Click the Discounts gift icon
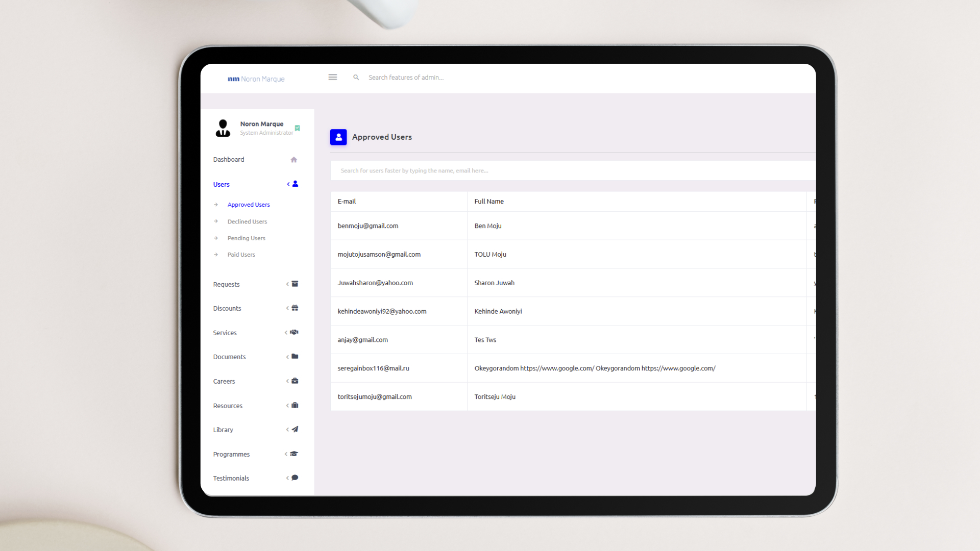The image size is (980, 551). click(x=295, y=308)
